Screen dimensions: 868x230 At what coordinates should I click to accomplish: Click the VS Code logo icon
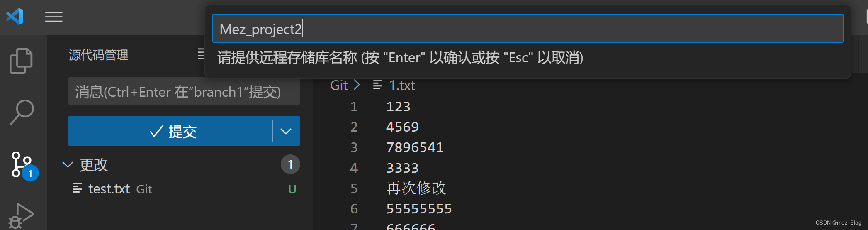(x=15, y=17)
